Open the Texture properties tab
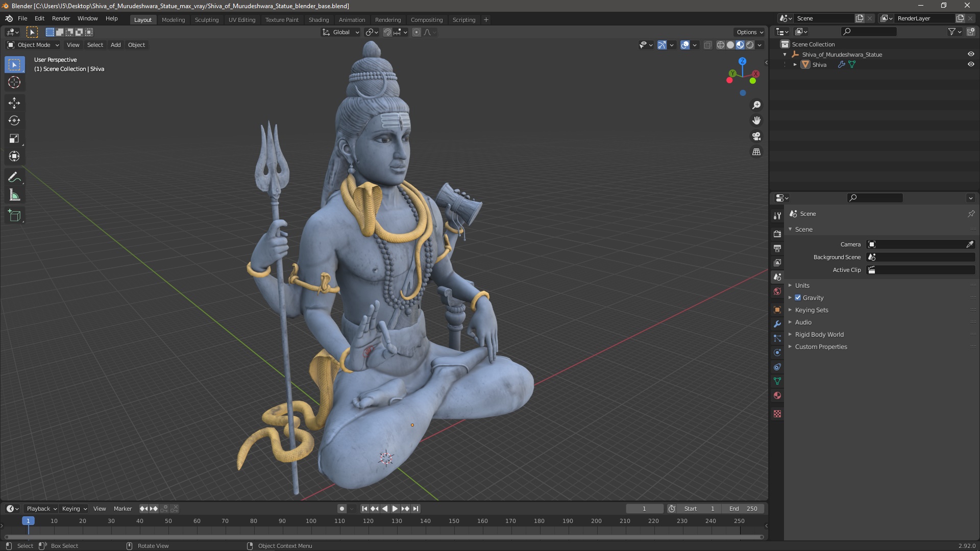980x551 pixels. point(777,414)
